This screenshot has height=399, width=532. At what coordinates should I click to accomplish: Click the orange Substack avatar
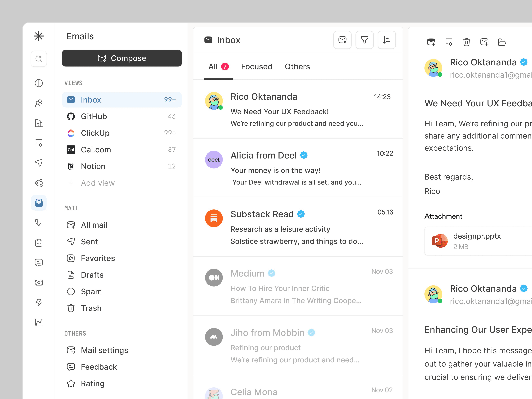(214, 218)
